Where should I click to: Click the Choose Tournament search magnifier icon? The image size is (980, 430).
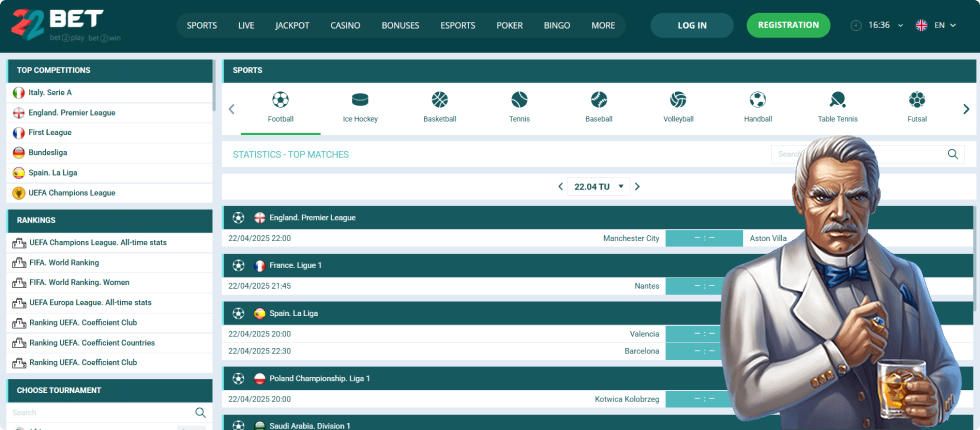click(200, 412)
